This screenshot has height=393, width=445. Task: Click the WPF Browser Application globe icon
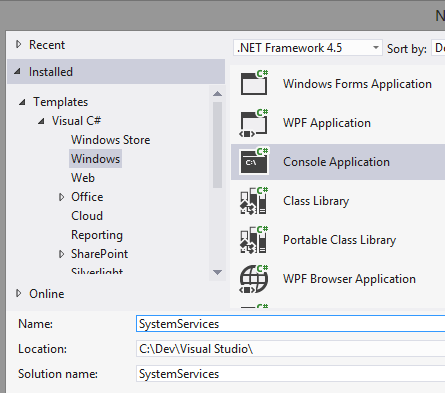254,279
